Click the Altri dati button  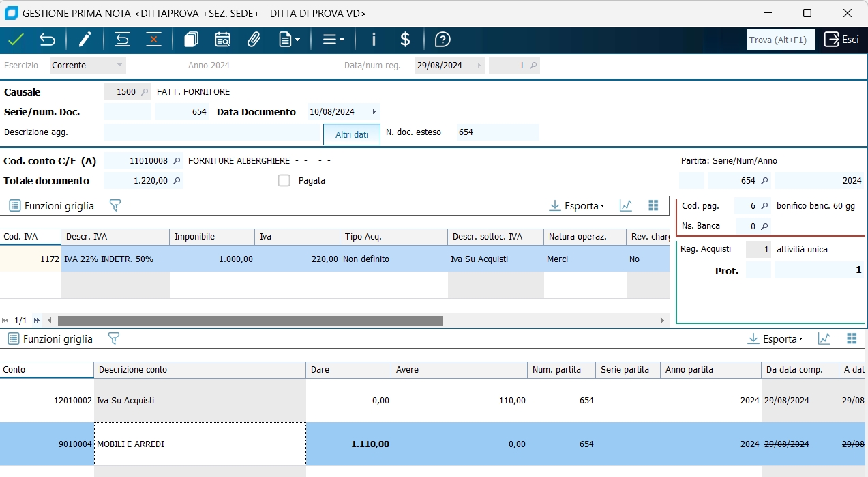pos(352,134)
